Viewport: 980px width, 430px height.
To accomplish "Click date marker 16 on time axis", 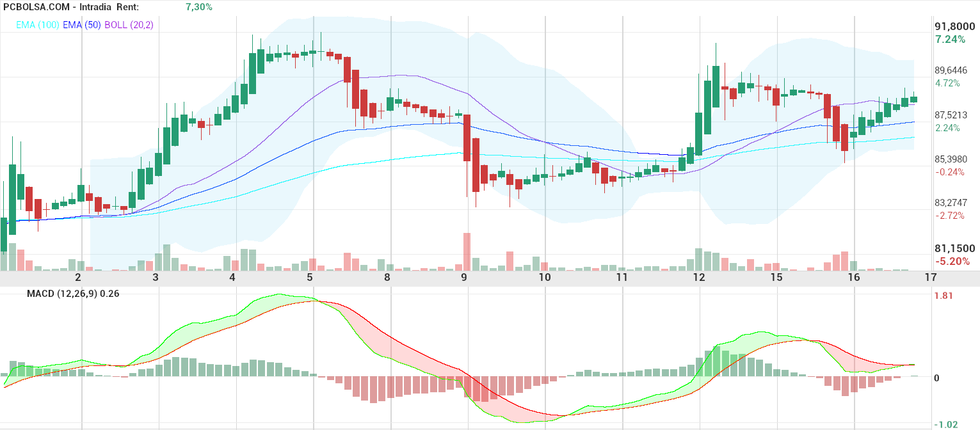I will pyautogui.click(x=853, y=278).
